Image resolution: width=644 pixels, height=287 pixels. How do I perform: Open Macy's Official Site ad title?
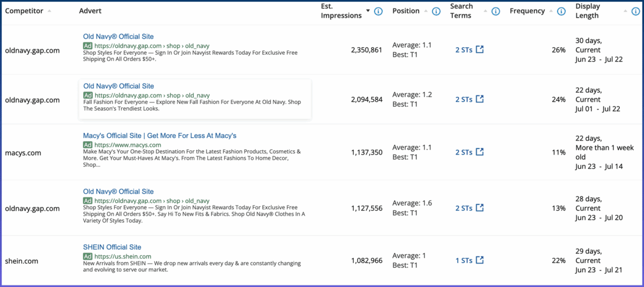pyautogui.click(x=159, y=136)
